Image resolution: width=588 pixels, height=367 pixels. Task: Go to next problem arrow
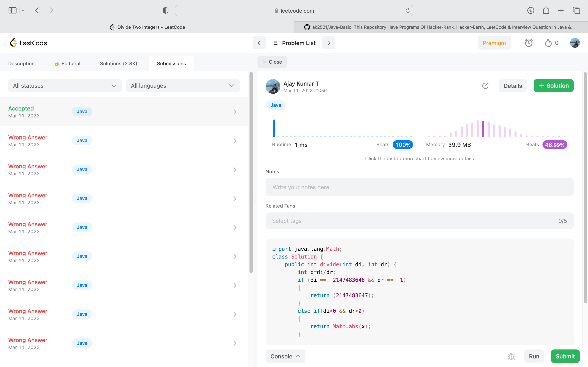[329, 43]
